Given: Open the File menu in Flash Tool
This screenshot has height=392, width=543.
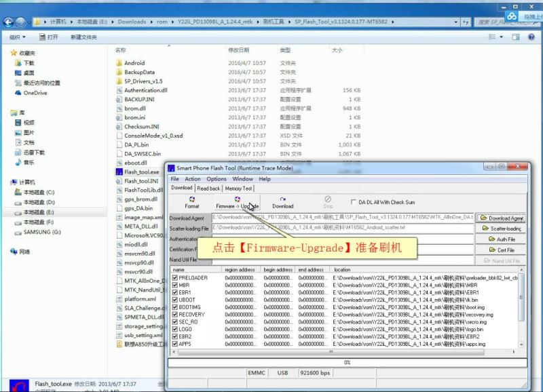Looking at the screenshot, I should pyautogui.click(x=175, y=179).
